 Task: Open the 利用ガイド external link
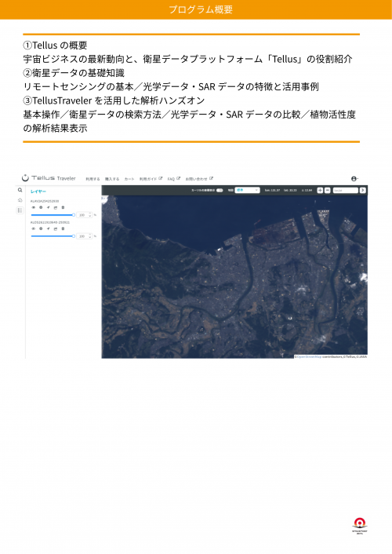coord(151,179)
